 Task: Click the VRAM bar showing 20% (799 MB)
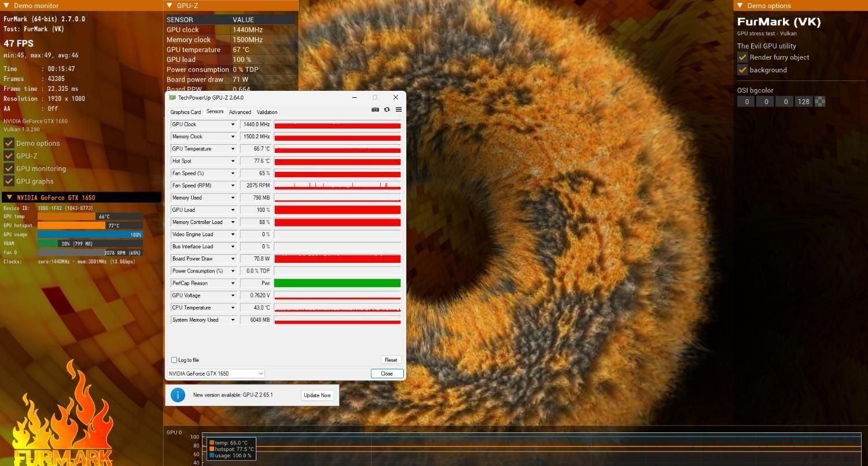click(90, 244)
